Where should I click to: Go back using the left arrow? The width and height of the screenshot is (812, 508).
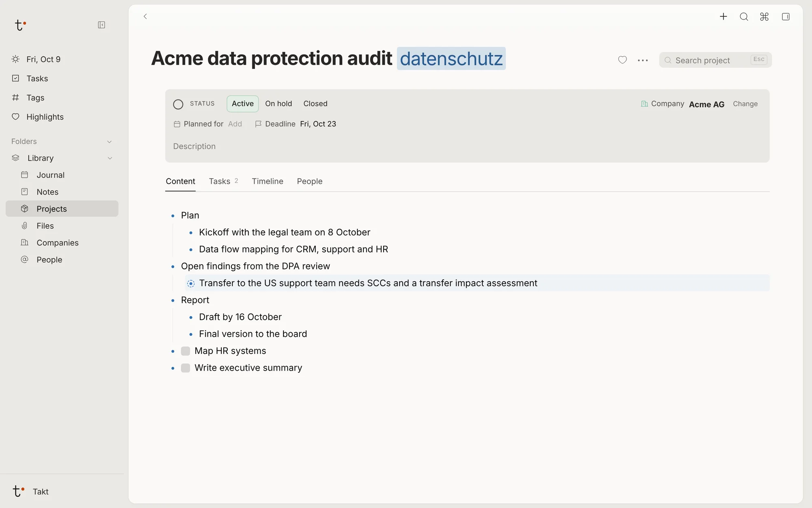(x=145, y=17)
